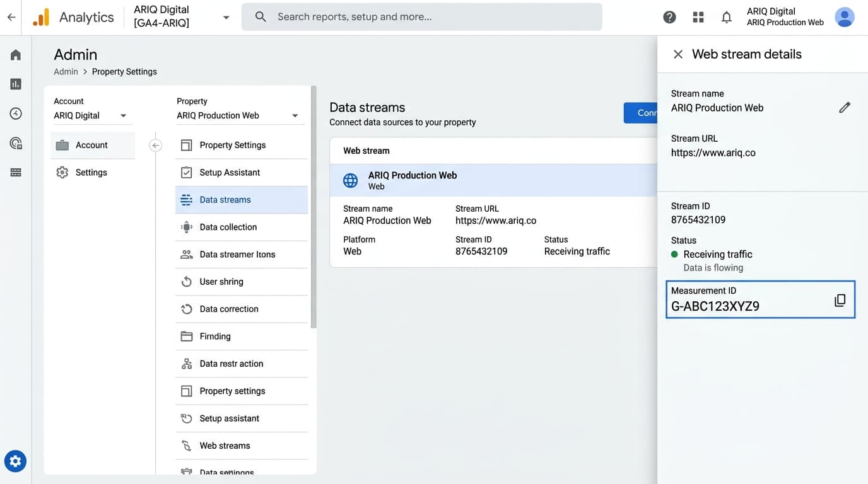Open Data correction menu item
The height and width of the screenshot is (484, 868).
[242, 309]
